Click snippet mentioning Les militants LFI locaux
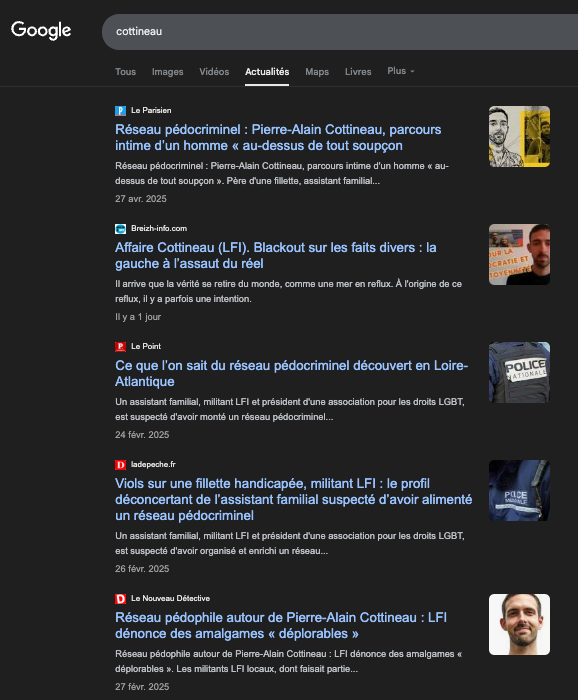 pyautogui.click(x=288, y=661)
